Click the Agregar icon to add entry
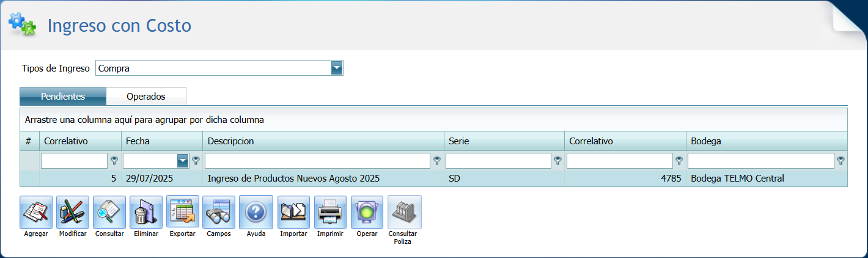The height and width of the screenshot is (258, 868). [36, 212]
